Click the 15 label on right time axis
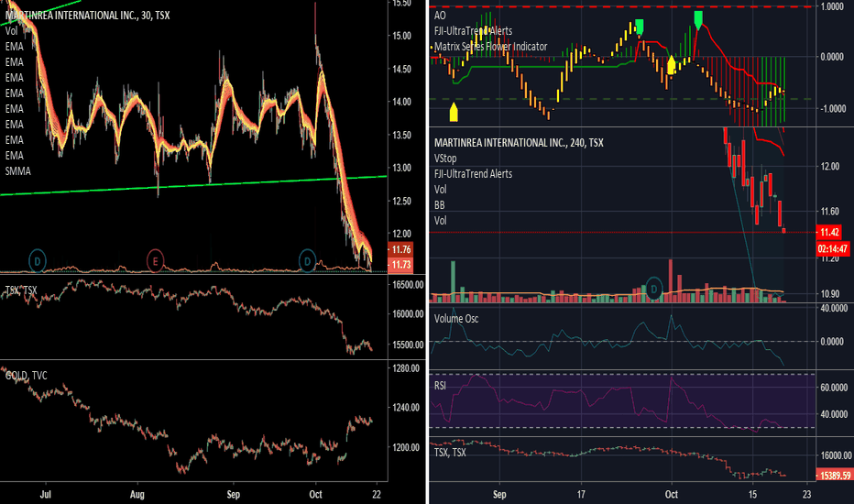 (752, 494)
